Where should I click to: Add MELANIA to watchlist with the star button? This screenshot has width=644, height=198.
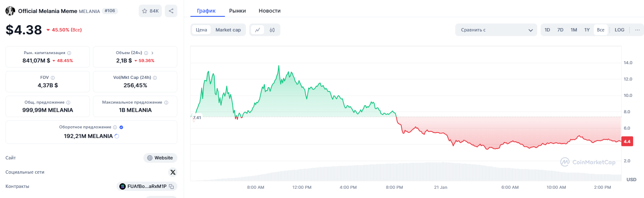tap(150, 11)
